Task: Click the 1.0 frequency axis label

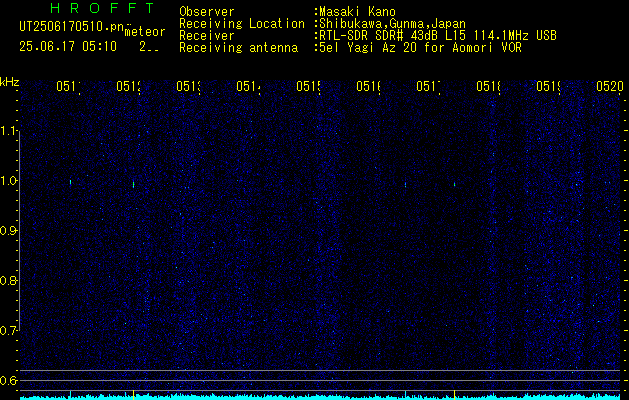Action: [9, 181]
